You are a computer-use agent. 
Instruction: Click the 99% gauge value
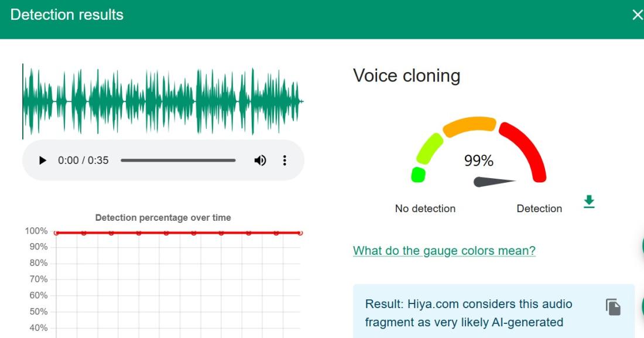pos(478,161)
